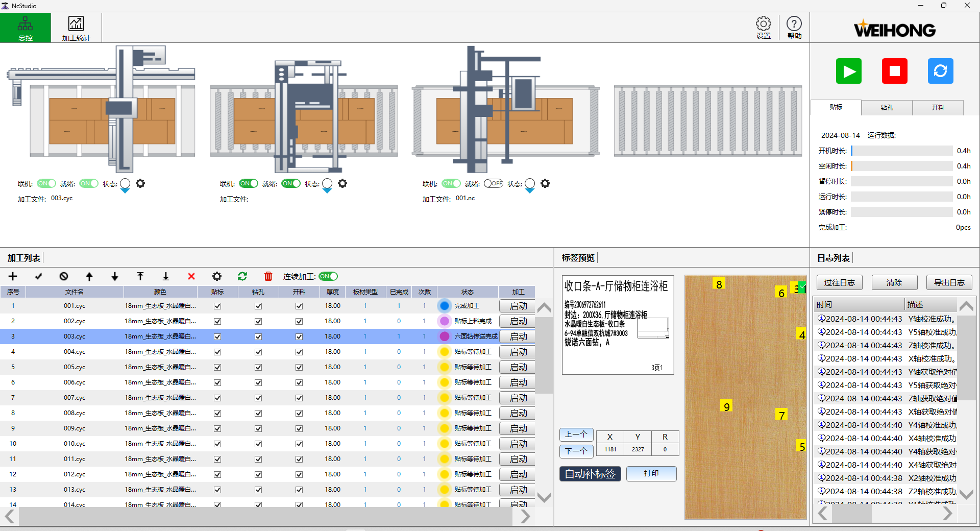The image size is (980, 531).
Task: Toggle the 连续加工 continuous processing switch
Action: coord(328,276)
